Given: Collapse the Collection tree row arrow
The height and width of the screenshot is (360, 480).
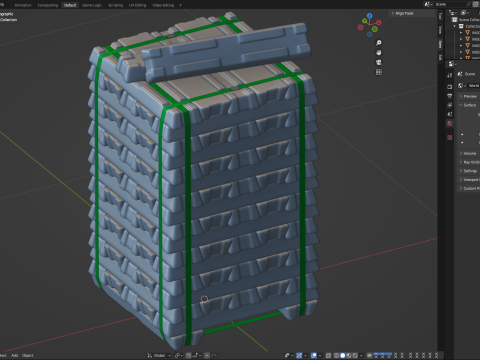Looking at the screenshot, I should point(454,26).
